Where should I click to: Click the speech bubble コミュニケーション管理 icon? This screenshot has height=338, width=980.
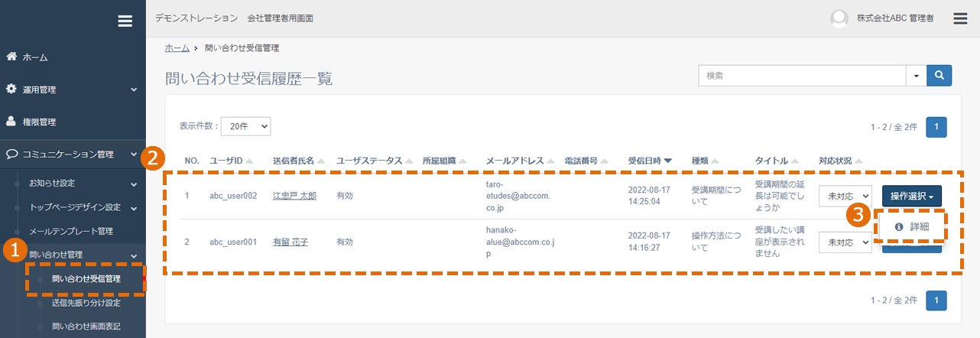pyautogui.click(x=11, y=154)
